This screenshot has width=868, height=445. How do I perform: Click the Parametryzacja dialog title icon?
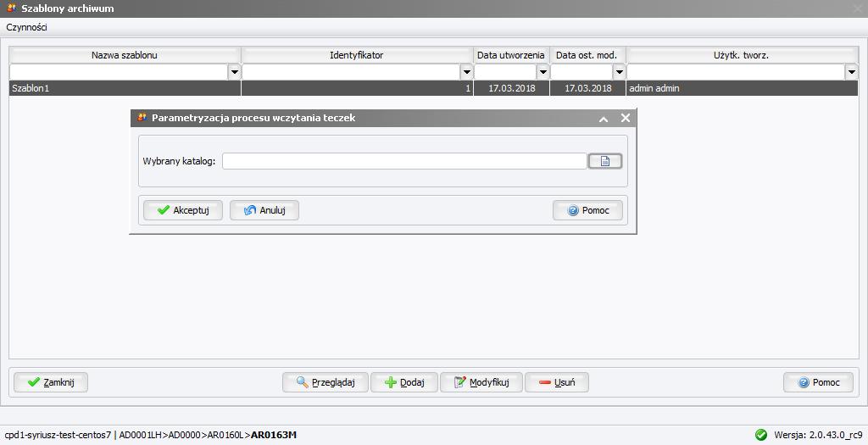pyautogui.click(x=142, y=117)
